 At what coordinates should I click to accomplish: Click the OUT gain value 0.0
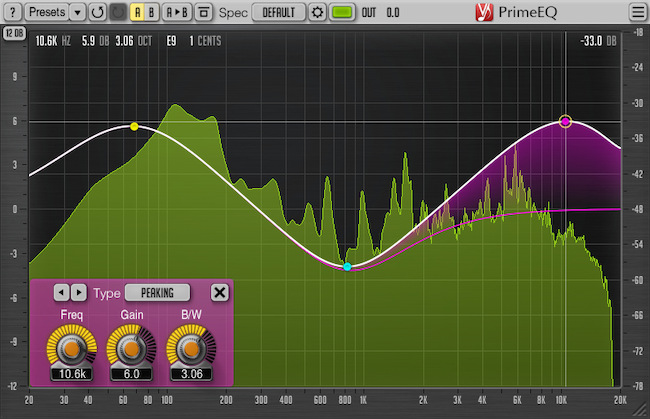[393, 13]
